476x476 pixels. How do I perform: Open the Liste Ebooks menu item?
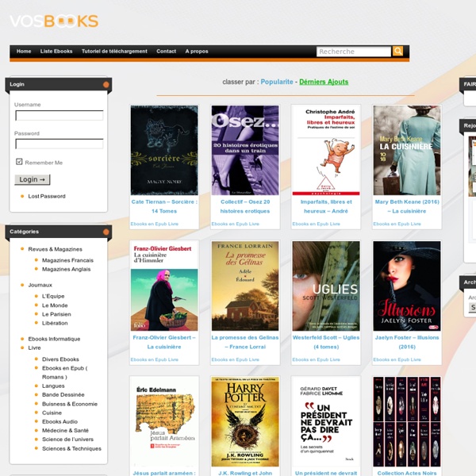(56, 52)
